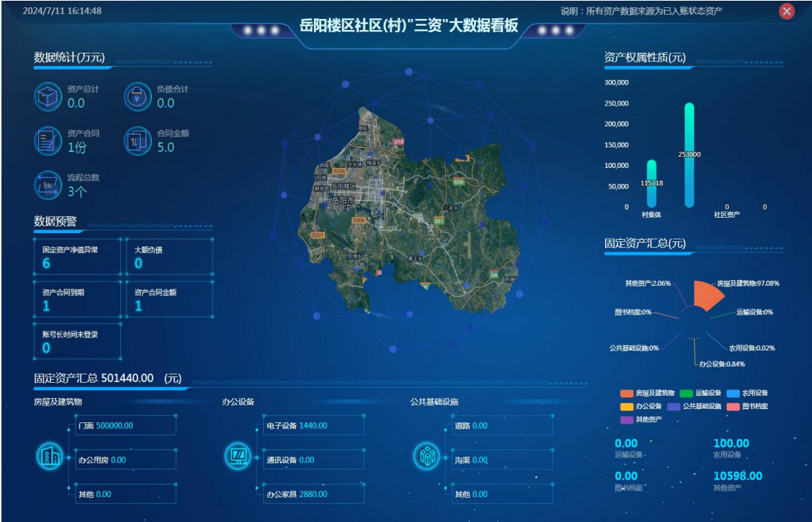The height and width of the screenshot is (522, 812).
Task: Click the 图书档案 0.00 summary value
Action: 626,476
